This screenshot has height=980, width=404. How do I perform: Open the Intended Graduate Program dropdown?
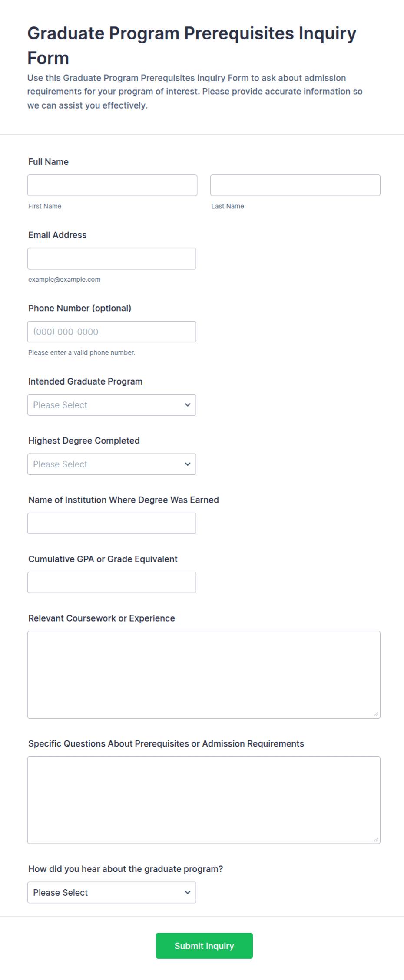pos(112,405)
